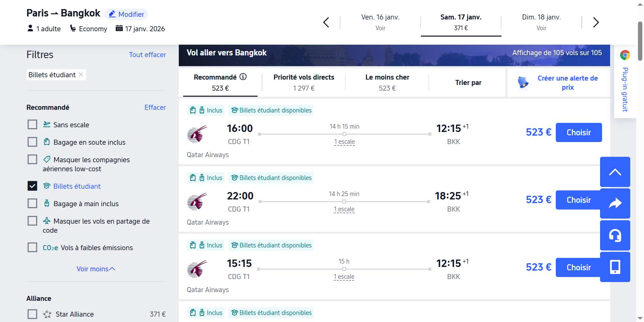The image size is (644, 322).
Task: Check the Star Alliance checkbox
Action: pyautogui.click(x=32, y=314)
